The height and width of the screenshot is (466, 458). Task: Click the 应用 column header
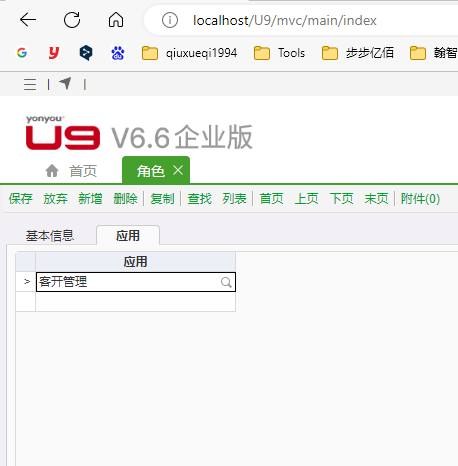coord(136,262)
